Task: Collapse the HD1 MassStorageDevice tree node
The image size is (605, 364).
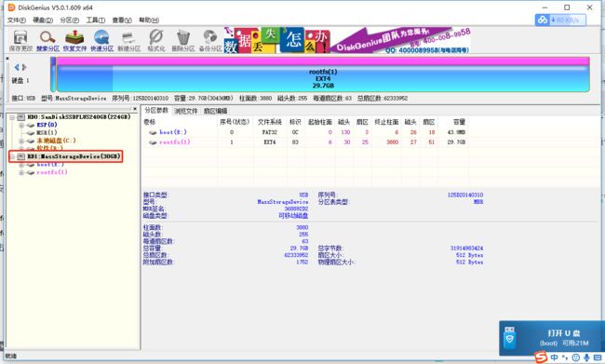Action: [12, 156]
